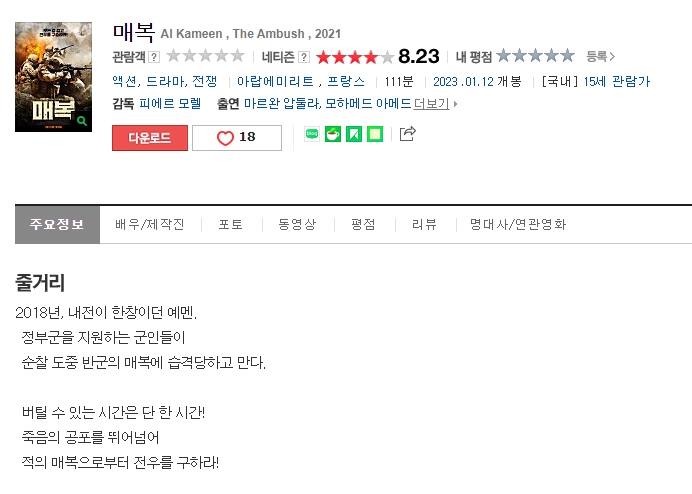Open director link 피에르 모렐
This screenshot has width=692, height=494.
pyautogui.click(x=170, y=104)
